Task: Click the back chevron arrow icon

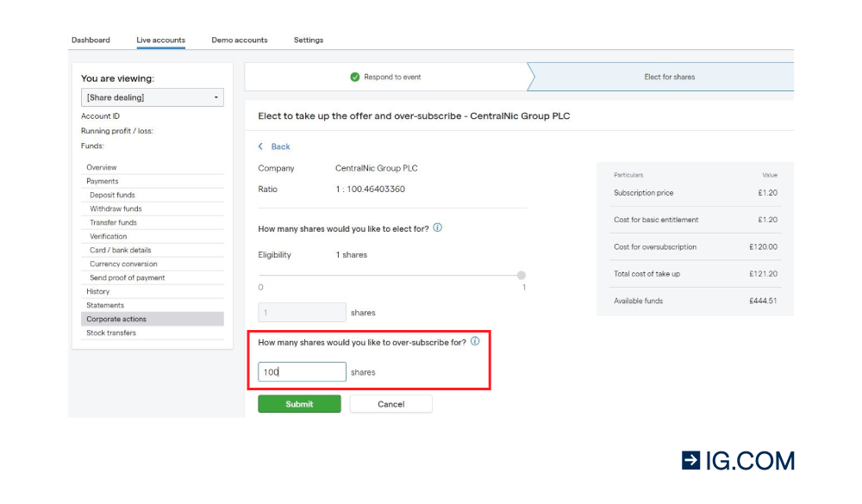Action: 260,146
